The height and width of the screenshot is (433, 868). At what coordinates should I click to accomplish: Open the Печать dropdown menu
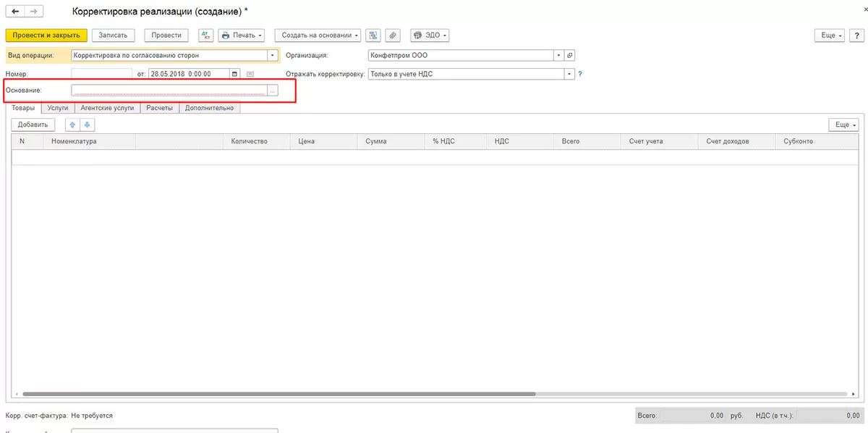tap(241, 35)
